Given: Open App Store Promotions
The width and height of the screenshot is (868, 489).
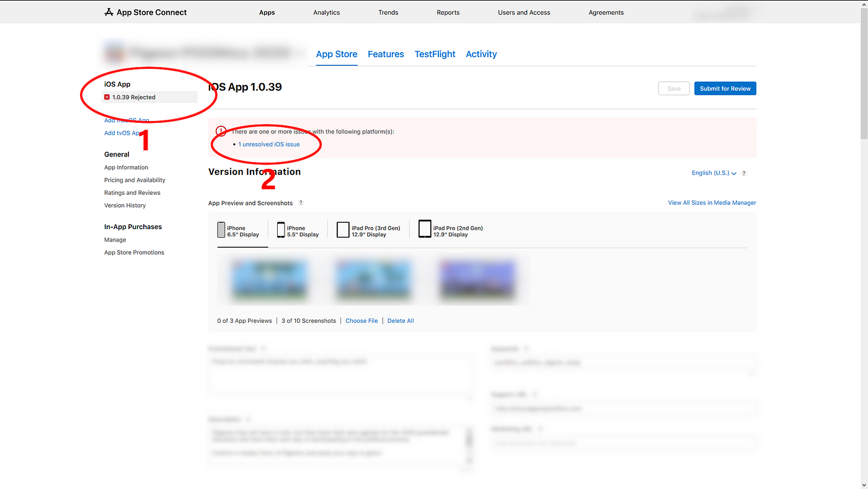Looking at the screenshot, I should click(x=134, y=253).
